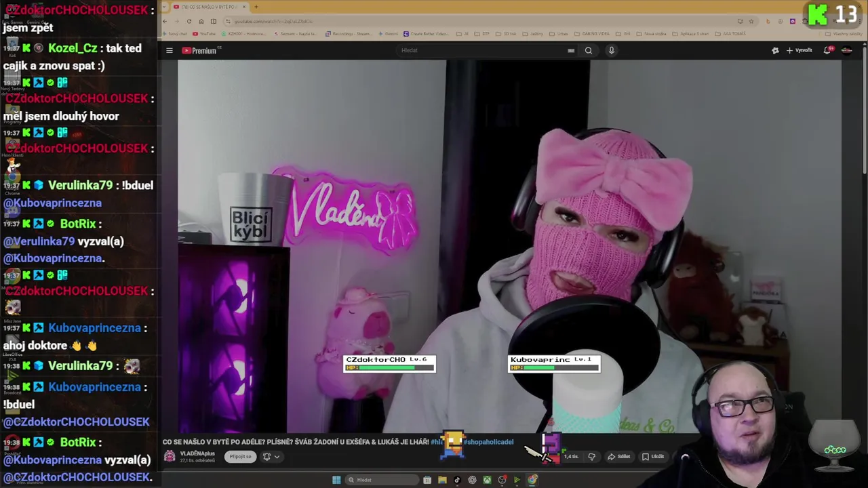The height and width of the screenshot is (488, 868).
Task: Click Kozel_Cz username in chat
Action: [73, 48]
